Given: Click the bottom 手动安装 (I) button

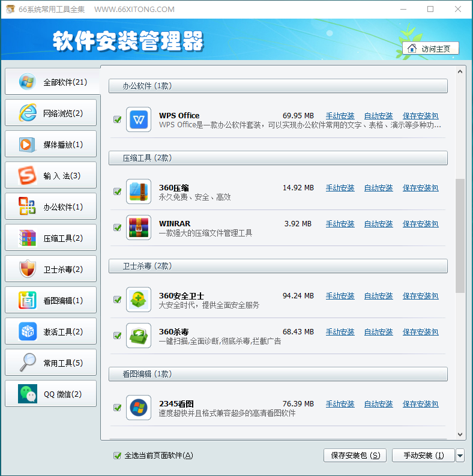Looking at the screenshot, I should tap(423, 456).
